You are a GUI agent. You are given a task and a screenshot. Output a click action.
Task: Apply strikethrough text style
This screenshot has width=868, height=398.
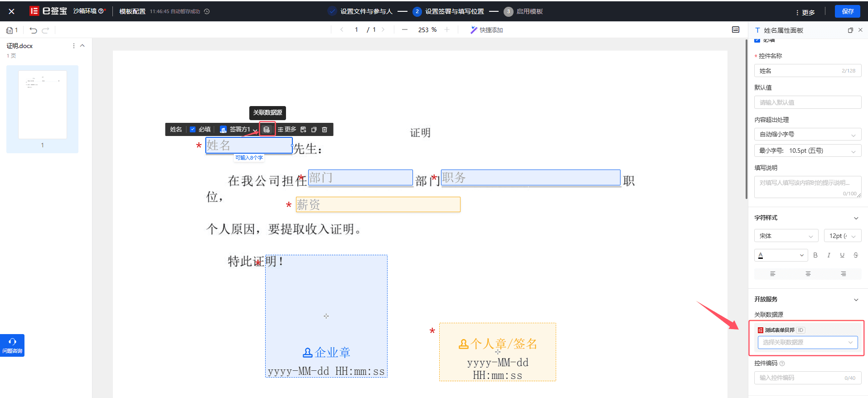(856, 255)
